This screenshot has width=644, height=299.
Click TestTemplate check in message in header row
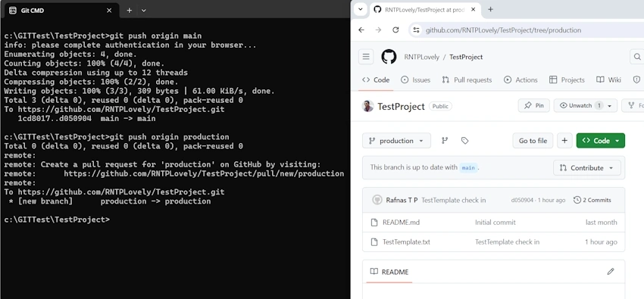[453, 200]
